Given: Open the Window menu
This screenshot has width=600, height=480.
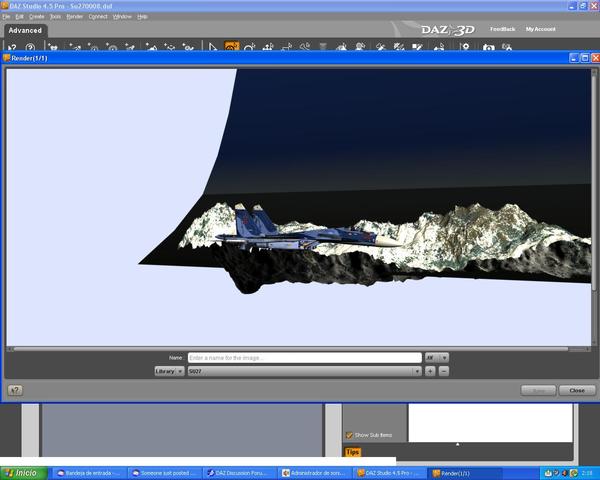Looking at the screenshot, I should (122, 17).
